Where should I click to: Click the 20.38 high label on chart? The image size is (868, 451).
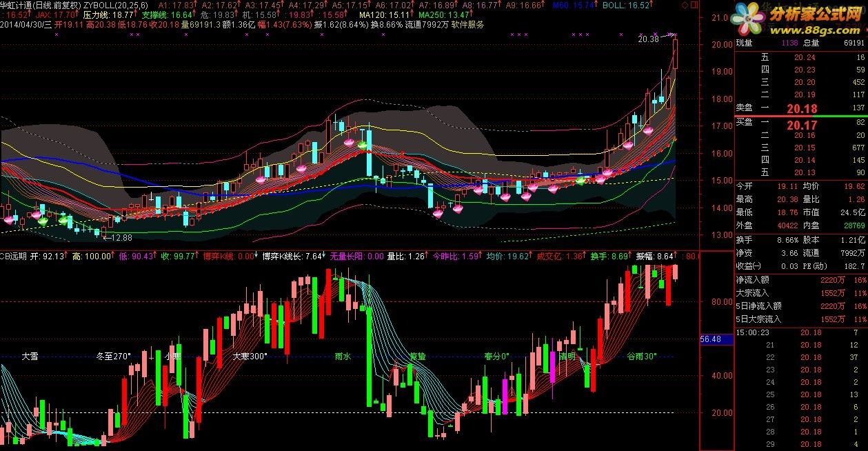pyautogui.click(x=648, y=39)
